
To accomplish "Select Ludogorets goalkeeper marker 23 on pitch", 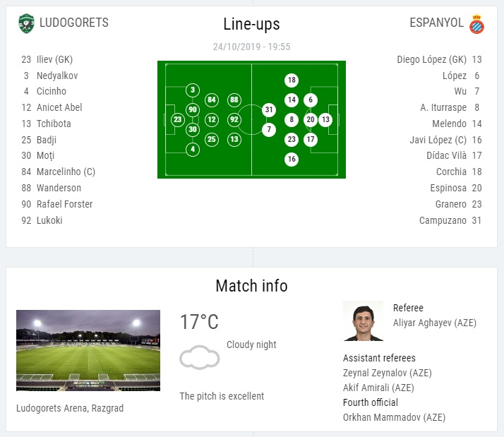I will click(x=178, y=119).
